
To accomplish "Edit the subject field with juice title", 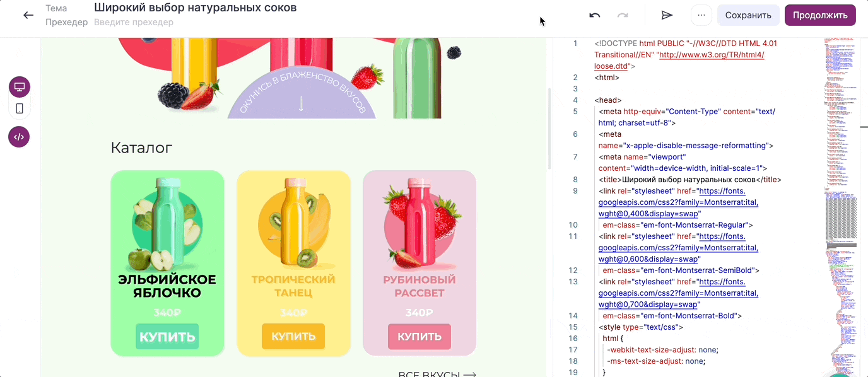I will point(196,8).
